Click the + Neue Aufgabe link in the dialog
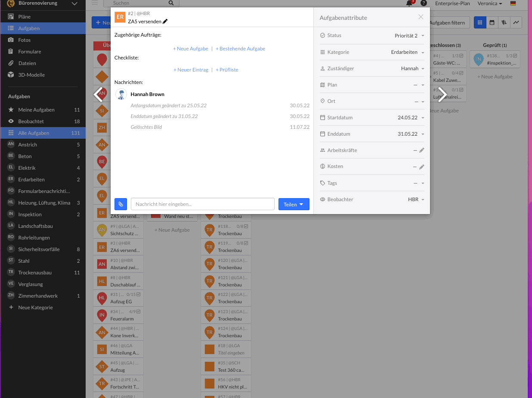Image resolution: width=532 pixels, height=398 pixels. [191, 49]
